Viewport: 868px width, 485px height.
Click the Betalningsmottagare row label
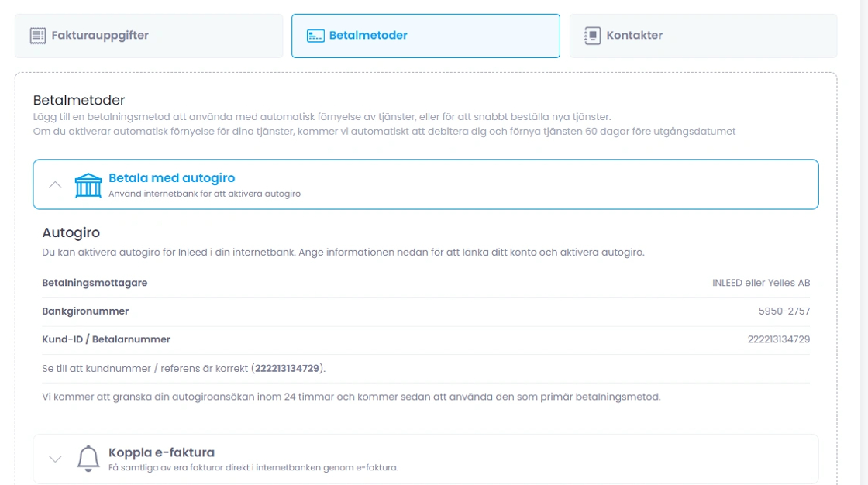click(x=95, y=283)
